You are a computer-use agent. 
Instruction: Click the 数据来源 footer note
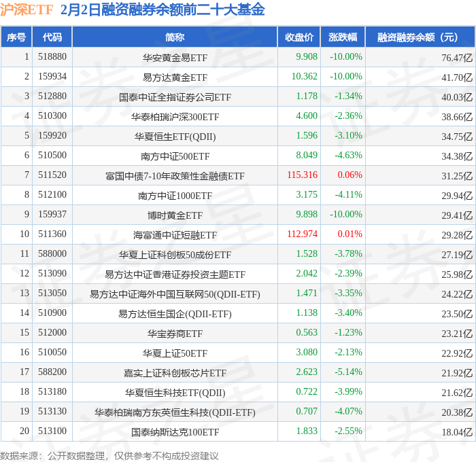[109, 456]
